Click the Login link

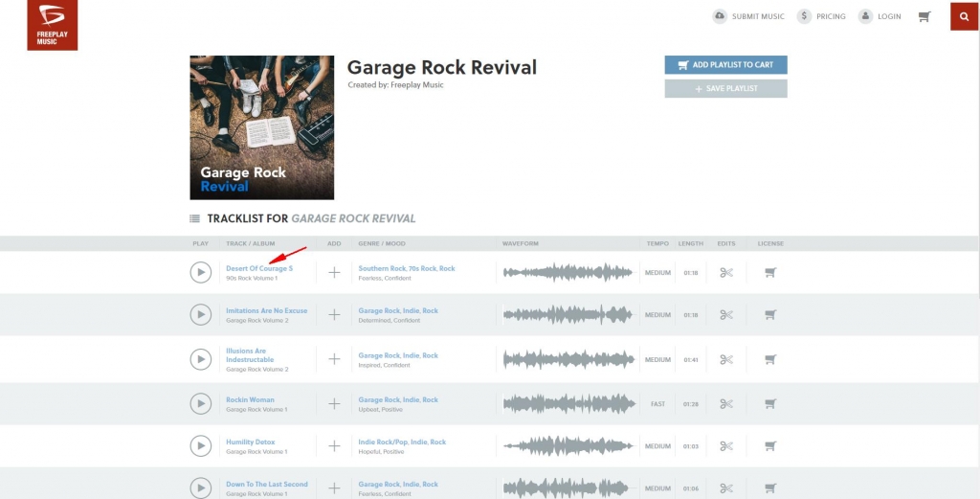tap(880, 16)
